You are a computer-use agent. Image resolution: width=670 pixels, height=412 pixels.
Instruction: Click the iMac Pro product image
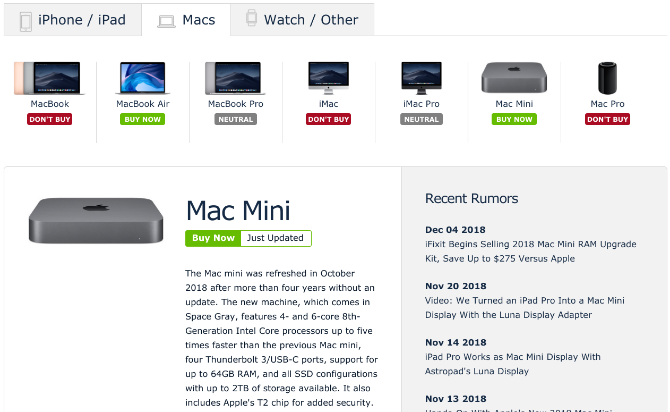(x=421, y=78)
